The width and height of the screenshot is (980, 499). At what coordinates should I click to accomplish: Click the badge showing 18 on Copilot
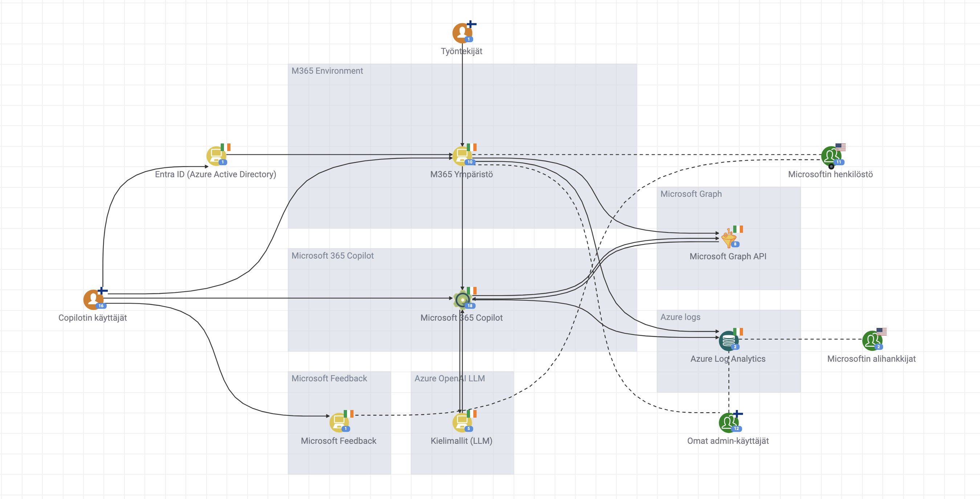tap(470, 306)
